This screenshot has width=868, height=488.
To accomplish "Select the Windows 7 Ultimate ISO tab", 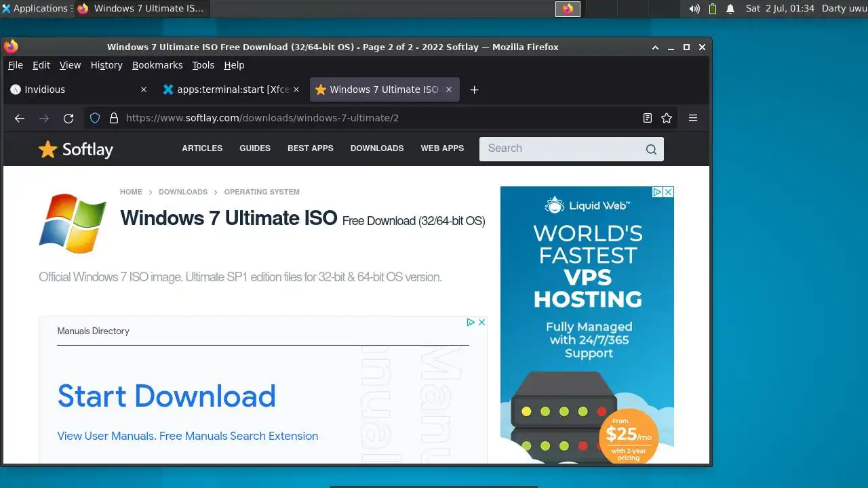I will (x=384, y=89).
